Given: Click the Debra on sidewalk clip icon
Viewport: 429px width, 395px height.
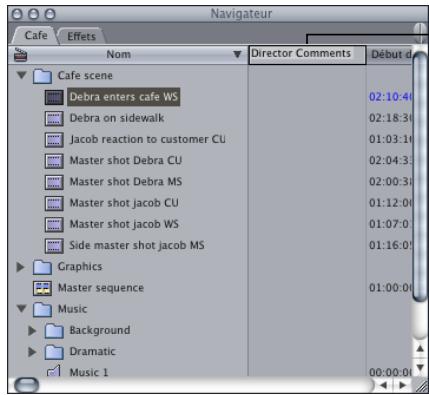Looking at the screenshot, I should [x=54, y=118].
